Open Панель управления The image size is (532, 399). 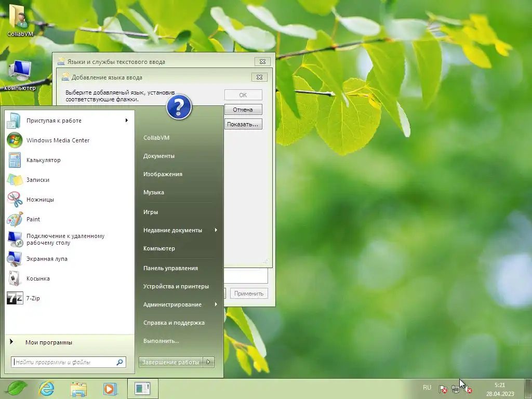pyautogui.click(x=170, y=268)
